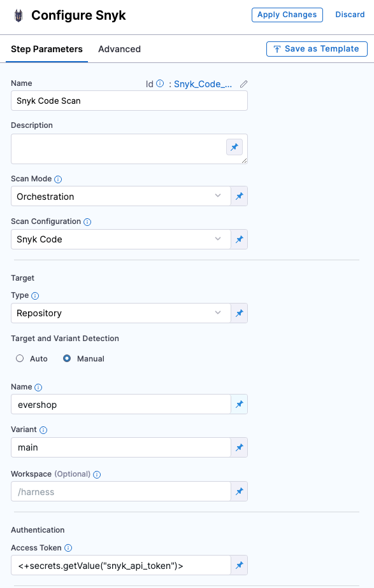Select the Auto detection radio button

point(20,358)
